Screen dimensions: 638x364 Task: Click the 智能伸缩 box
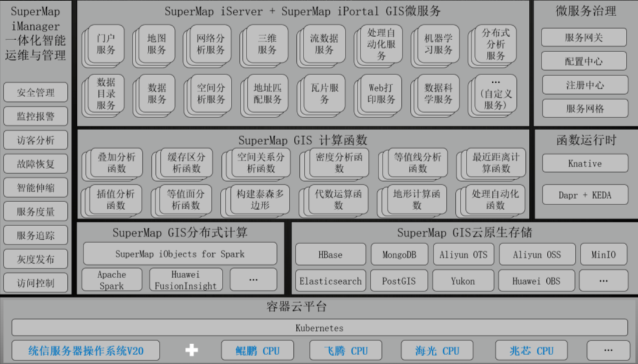click(35, 188)
